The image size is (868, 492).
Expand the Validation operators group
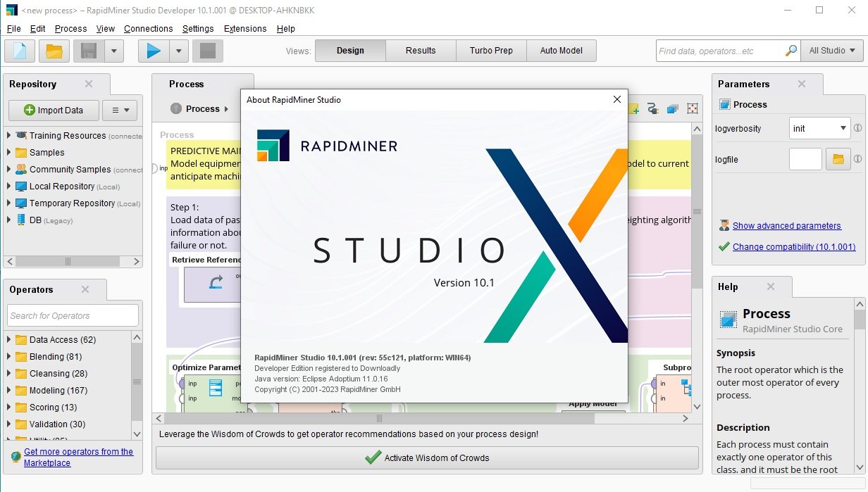pos(8,424)
